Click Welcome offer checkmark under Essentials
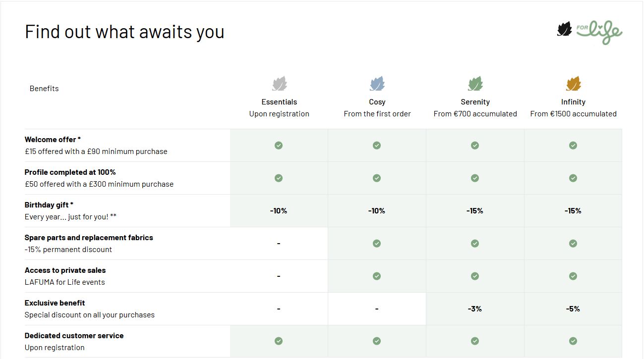This screenshot has height=359, width=644. 279,145
